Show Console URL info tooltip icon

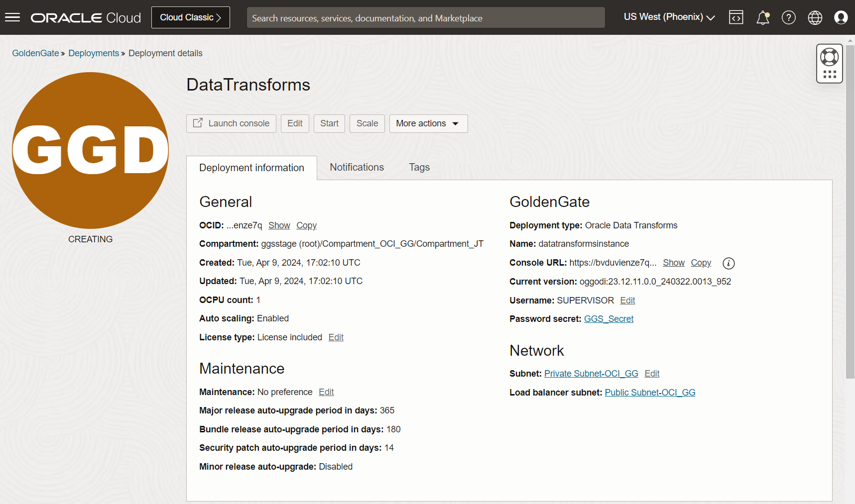pos(729,263)
